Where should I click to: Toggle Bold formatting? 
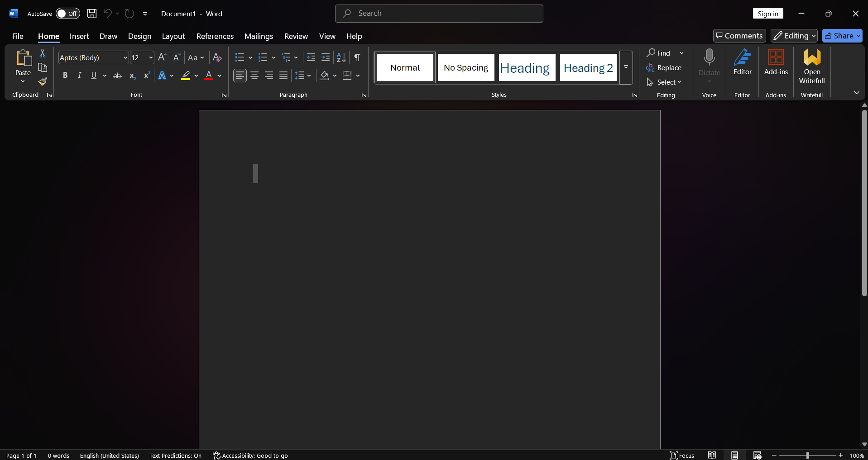(x=65, y=76)
